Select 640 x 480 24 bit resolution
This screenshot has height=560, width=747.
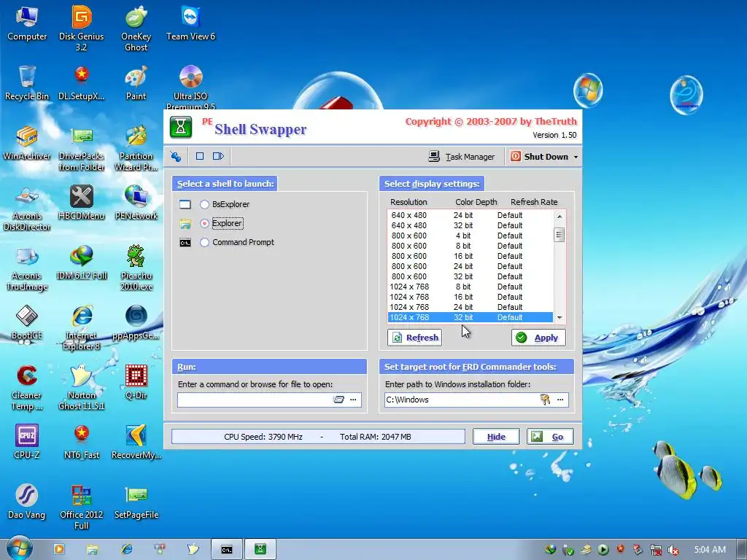pos(471,215)
